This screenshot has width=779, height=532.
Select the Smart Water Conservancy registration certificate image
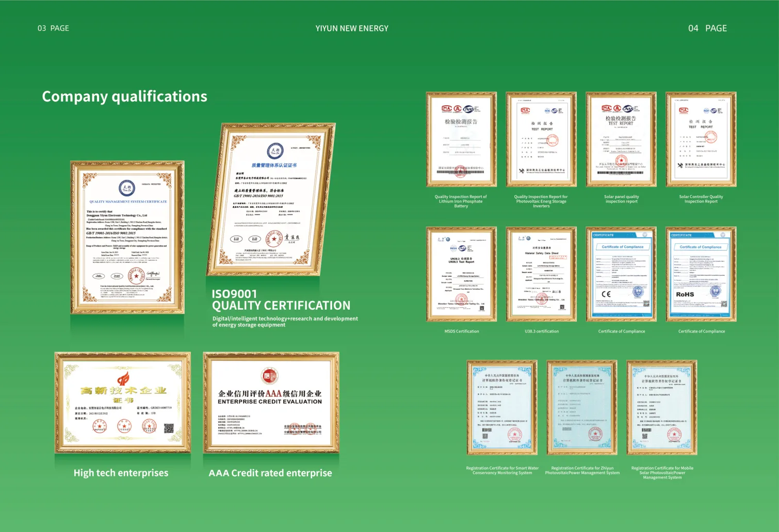(x=502, y=407)
